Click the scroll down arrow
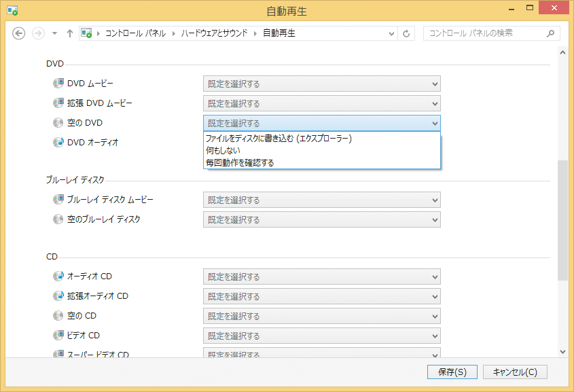 (x=562, y=352)
